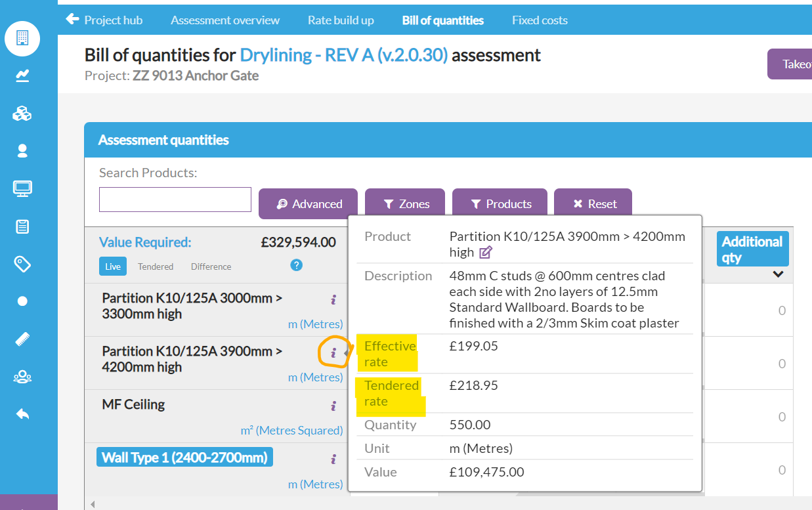Image resolution: width=812 pixels, height=510 pixels.
Task: Expand the Additional qty column chevron
Action: (778, 274)
